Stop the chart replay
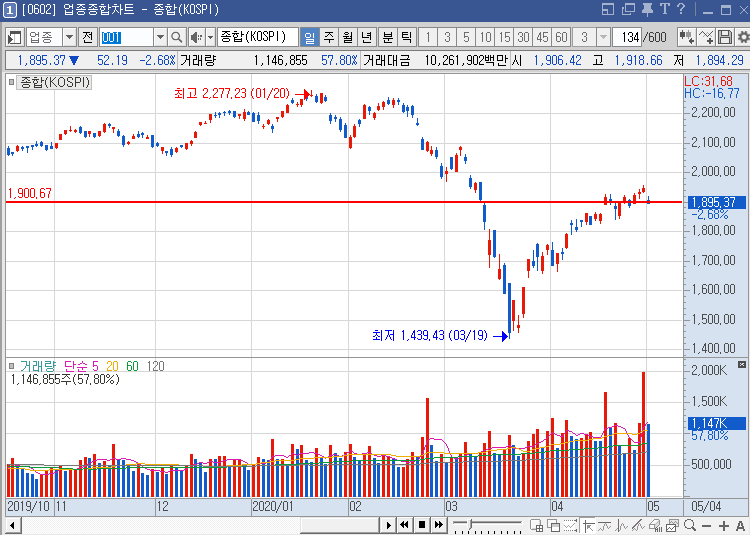750x535 pixels. (422, 525)
